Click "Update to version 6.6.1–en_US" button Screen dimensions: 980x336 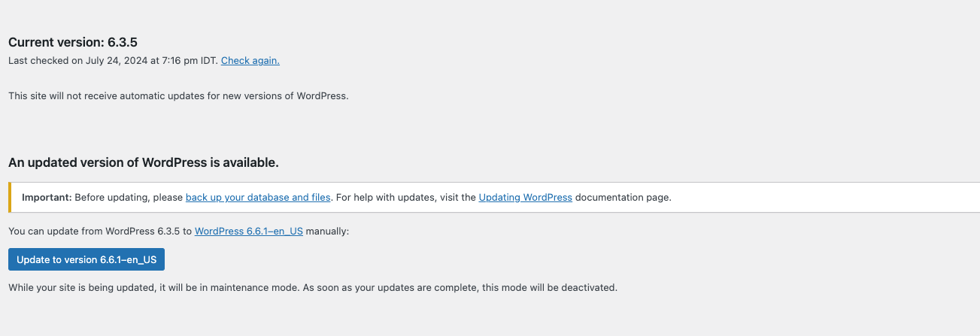tap(86, 259)
